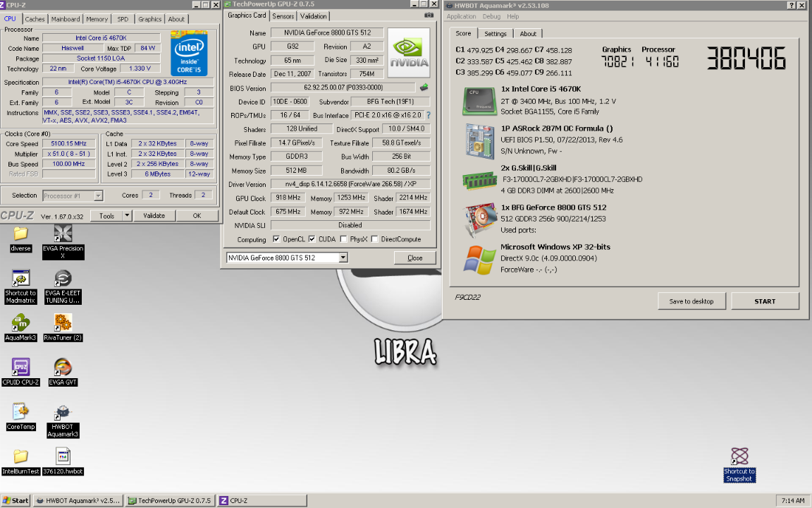Open the GPU selection dropdown in GPU-Z
The width and height of the screenshot is (812, 508).
[x=343, y=258]
